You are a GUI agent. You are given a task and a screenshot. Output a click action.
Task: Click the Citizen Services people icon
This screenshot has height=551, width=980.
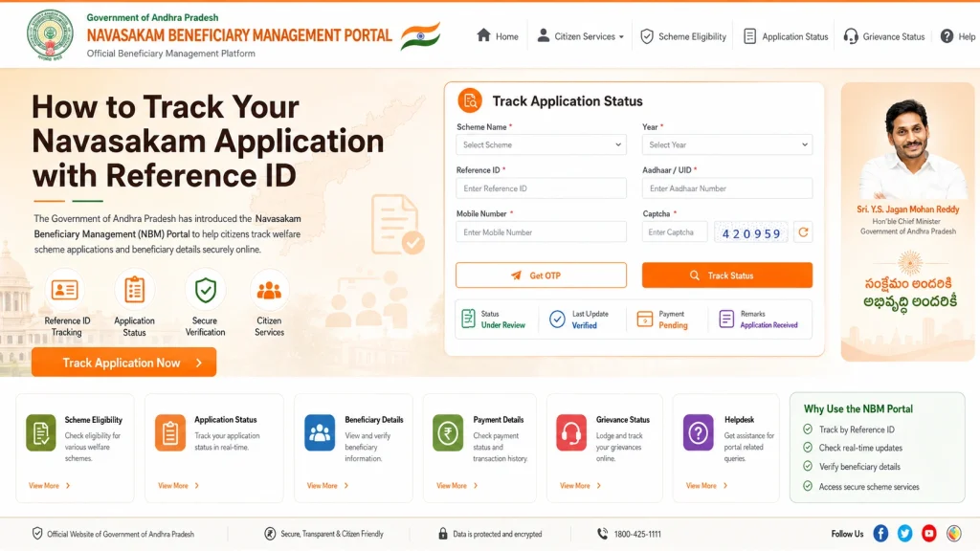pos(269,290)
